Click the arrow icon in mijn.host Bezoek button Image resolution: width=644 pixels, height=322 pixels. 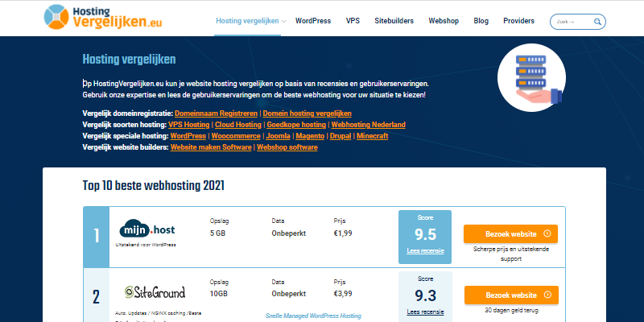tap(547, 233)
